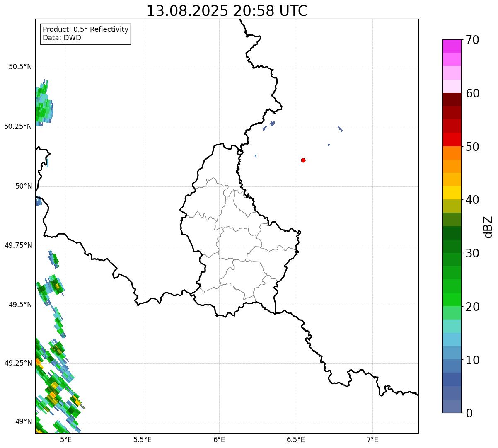Pick the grey-blue bottom colorbar swatch
The image size is (498, 448).
452,406
